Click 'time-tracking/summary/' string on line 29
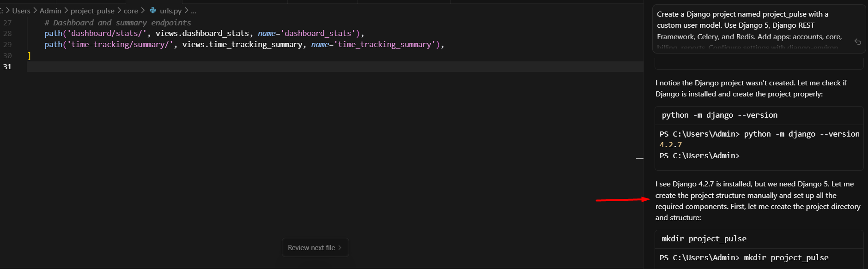 pos(121,45)
